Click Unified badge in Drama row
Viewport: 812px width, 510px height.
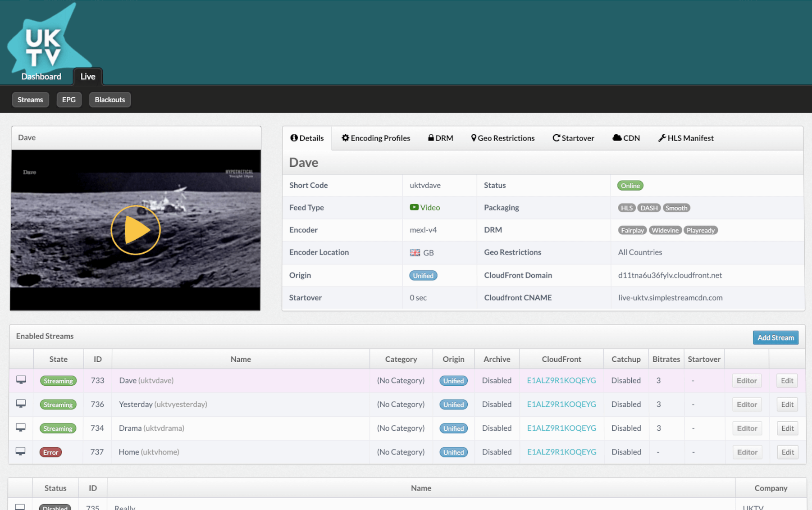click(453, 428)
